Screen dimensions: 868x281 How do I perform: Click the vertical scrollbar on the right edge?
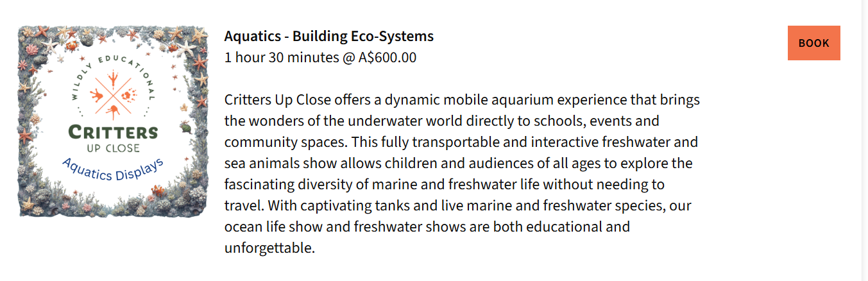(864, 140)
